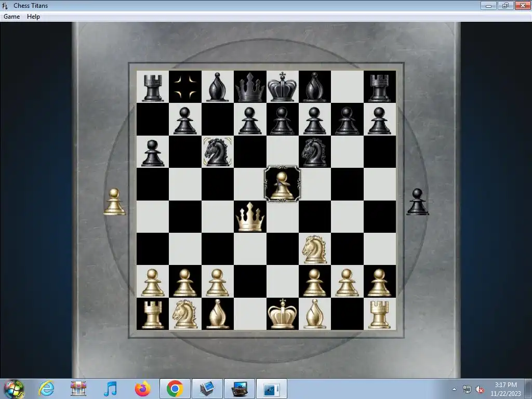Select the white knight on b1

pos(185,314)
